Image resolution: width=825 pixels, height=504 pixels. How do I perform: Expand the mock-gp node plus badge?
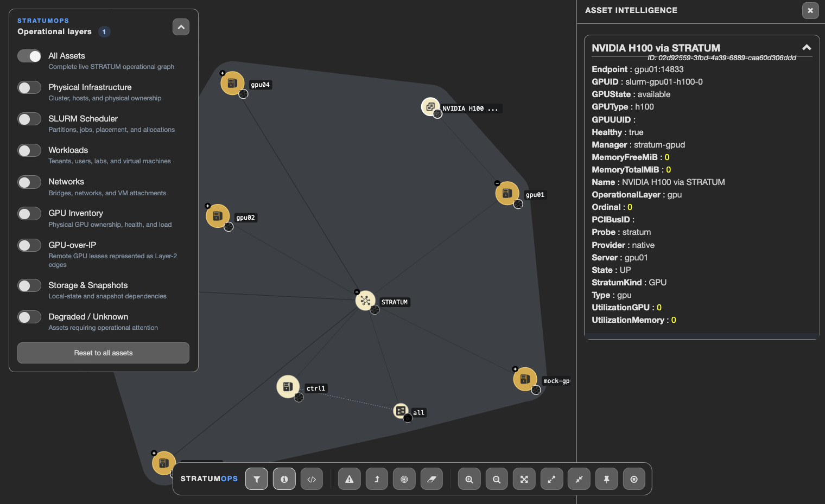515,369
